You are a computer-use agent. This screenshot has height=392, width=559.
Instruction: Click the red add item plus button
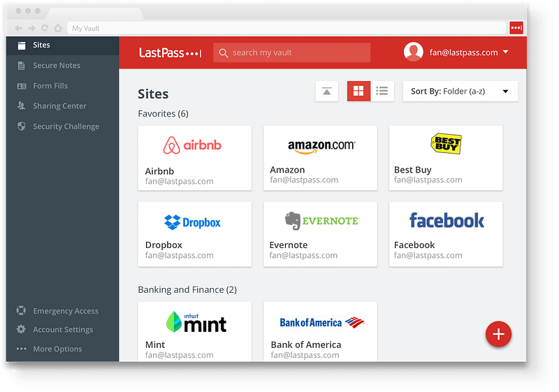tap(498, 334)
